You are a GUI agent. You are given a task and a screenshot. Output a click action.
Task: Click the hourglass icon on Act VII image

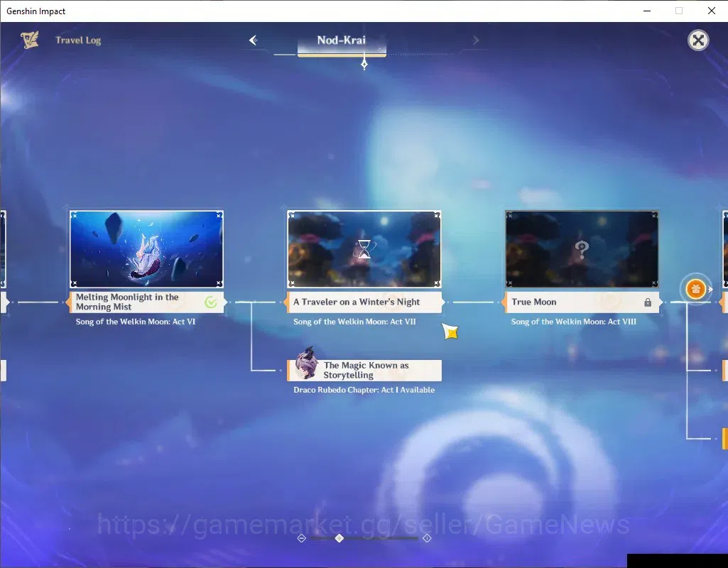tap(364, 248)
